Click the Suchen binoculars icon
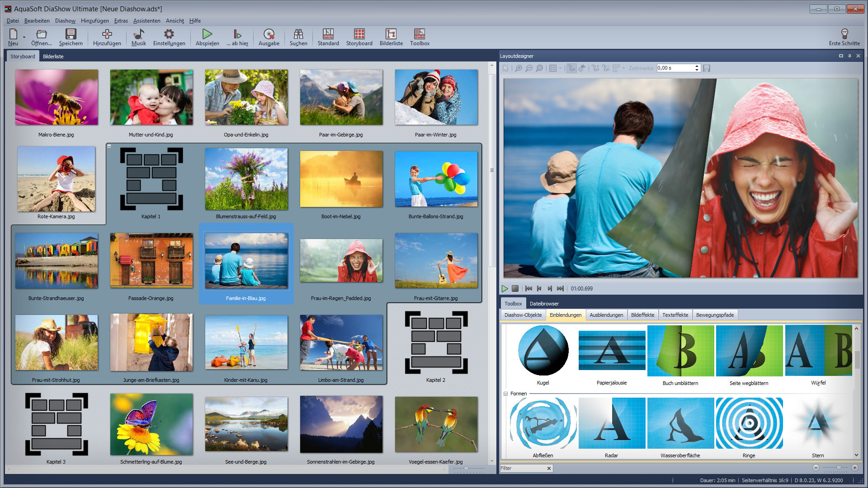Screen dimensions: 868x488 pos(298,34)
